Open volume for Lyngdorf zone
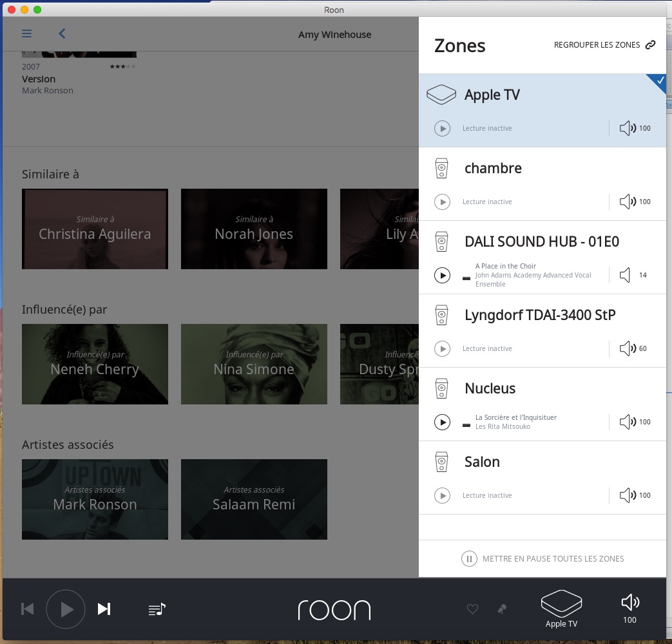The image size is (672, 644). (633, 348)
